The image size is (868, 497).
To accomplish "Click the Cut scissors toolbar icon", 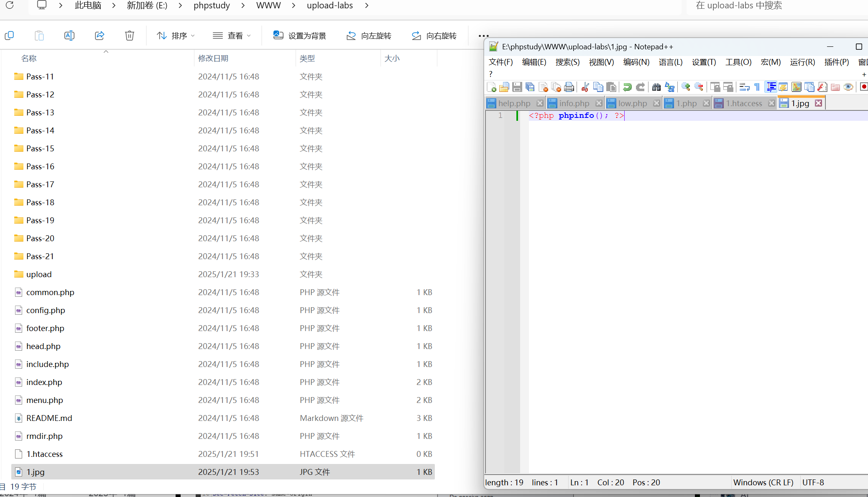I will coord(585,87).
